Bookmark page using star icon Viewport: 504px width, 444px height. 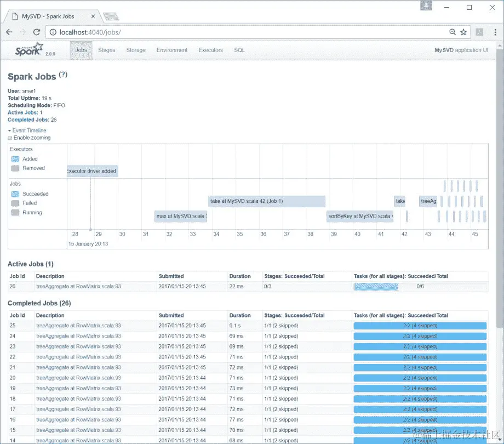click(463, 32)
